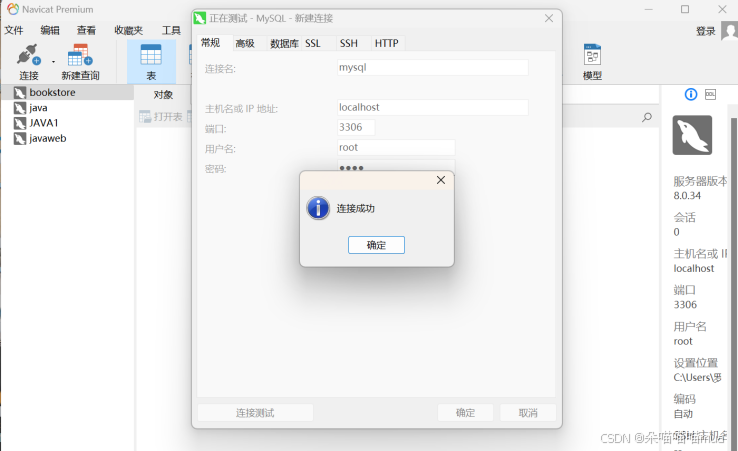Click the green Navicat icon in dialog title

(200, 18)
